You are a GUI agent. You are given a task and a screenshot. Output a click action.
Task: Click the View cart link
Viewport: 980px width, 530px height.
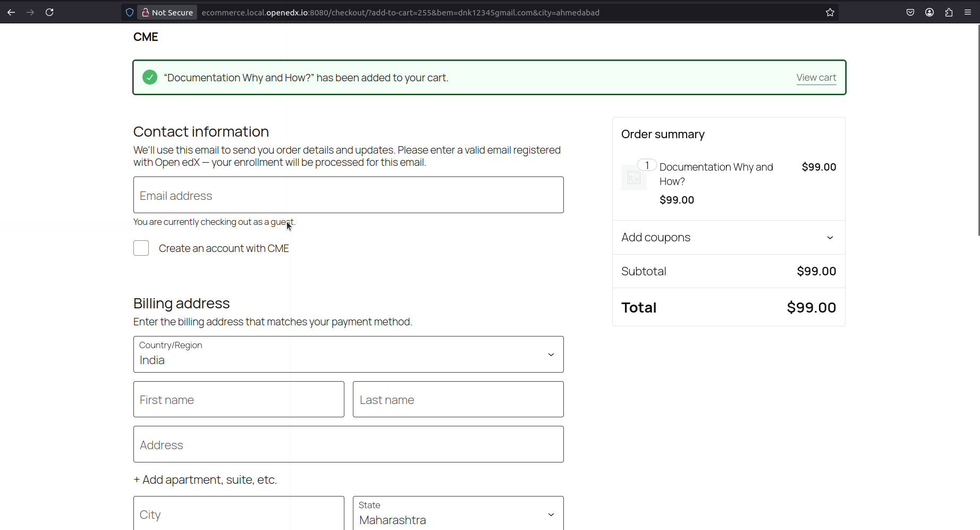816,78
